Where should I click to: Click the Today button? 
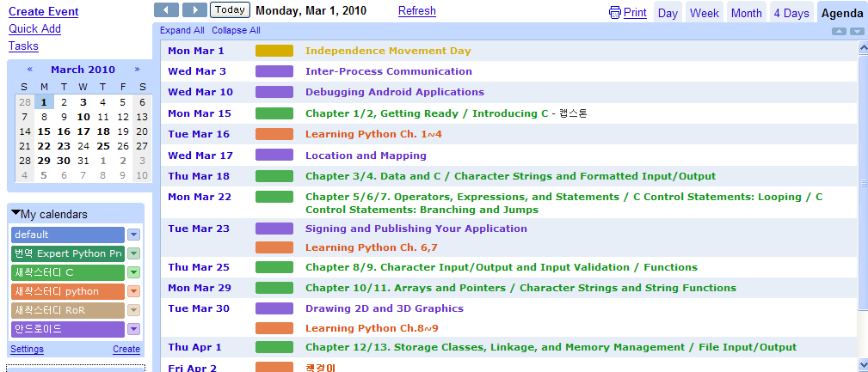pos(231,9)
